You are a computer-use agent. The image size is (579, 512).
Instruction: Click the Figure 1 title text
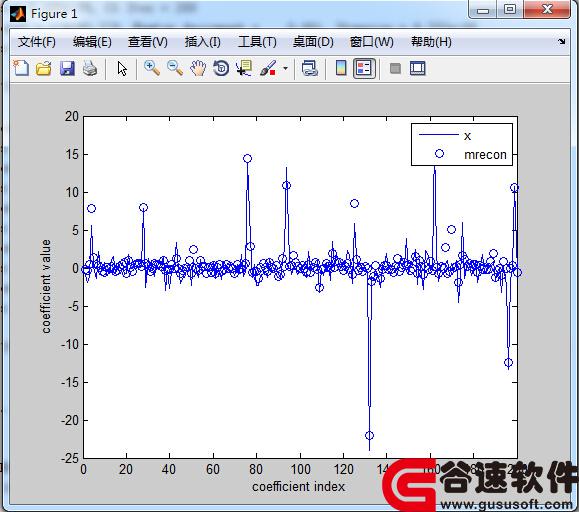click(x=54, y=14)
